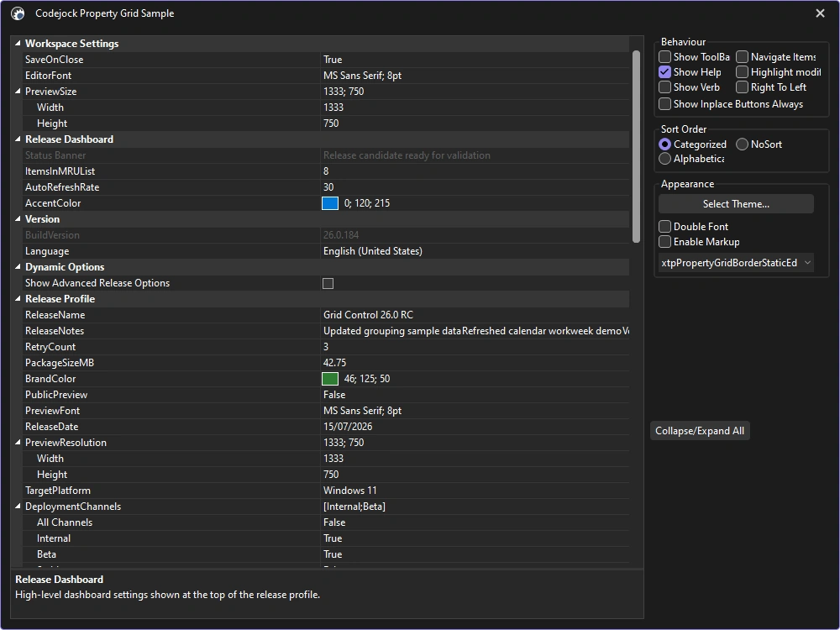Click the Windows 11 value
The image size is (840, 630).
[x=349, y=491]
